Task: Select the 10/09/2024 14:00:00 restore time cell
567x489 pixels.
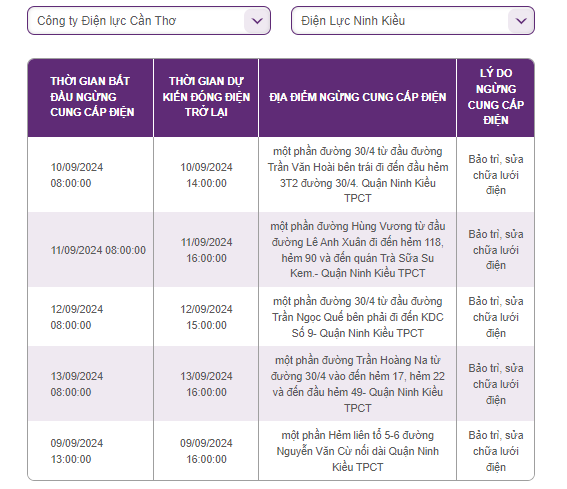Action: click(x=206, y=175)
